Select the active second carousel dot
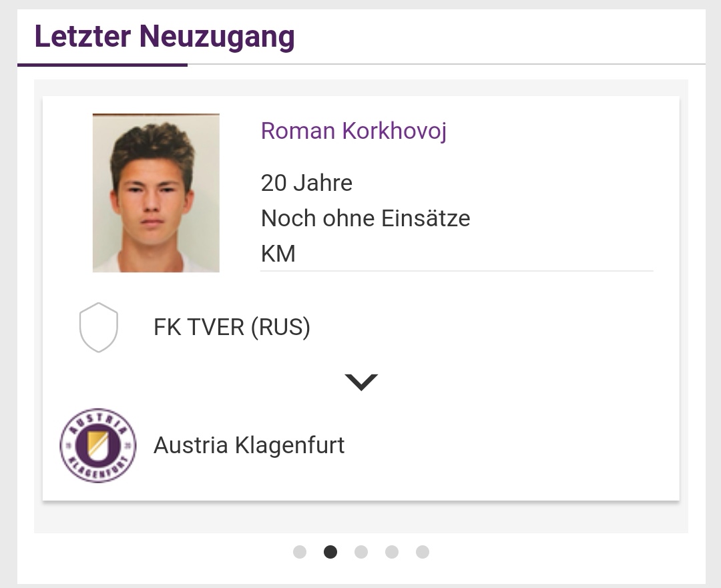Image resolution: width=721 pixels, height=588 pixels. tap(330, 552)
